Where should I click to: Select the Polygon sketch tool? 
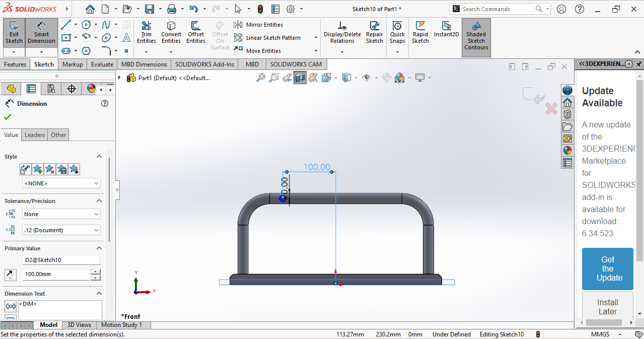point(86,50)
